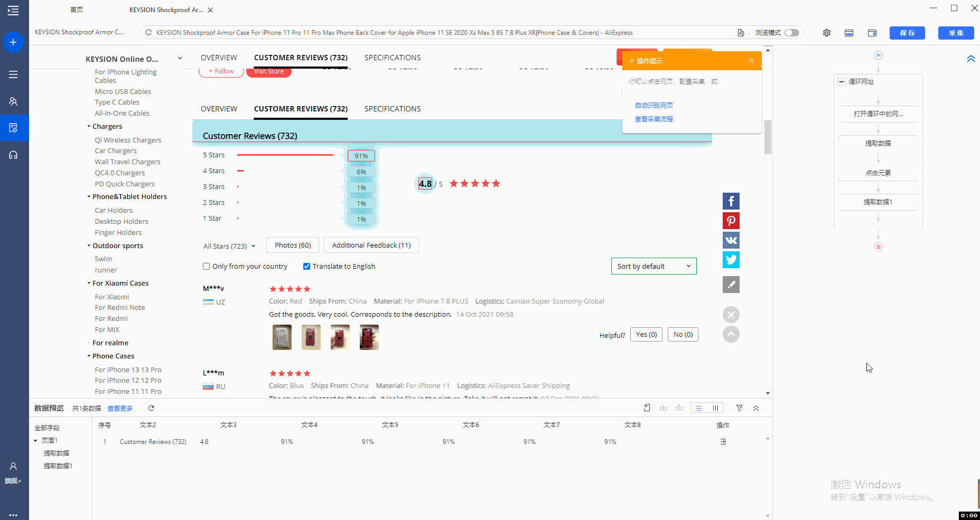
Task: Open the 'All Stars (723)' filter dropdown
Action: 229,246
